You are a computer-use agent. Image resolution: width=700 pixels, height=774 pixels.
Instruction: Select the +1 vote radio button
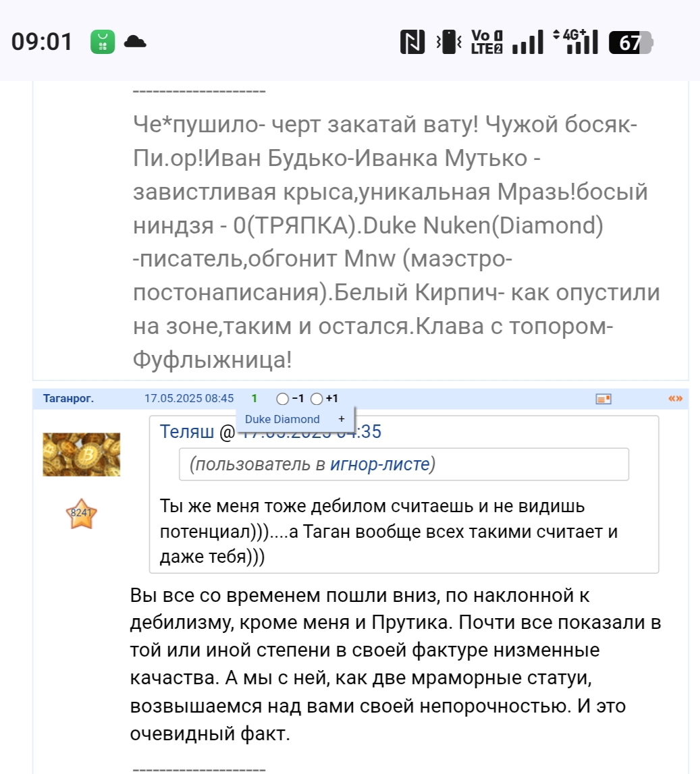tap(317, 399)
